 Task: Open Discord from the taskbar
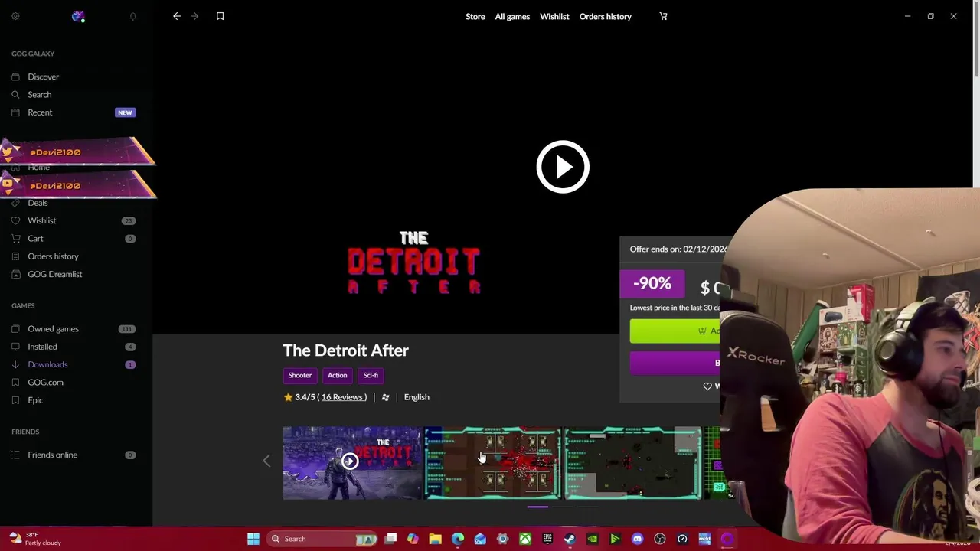tap(637, 539)
